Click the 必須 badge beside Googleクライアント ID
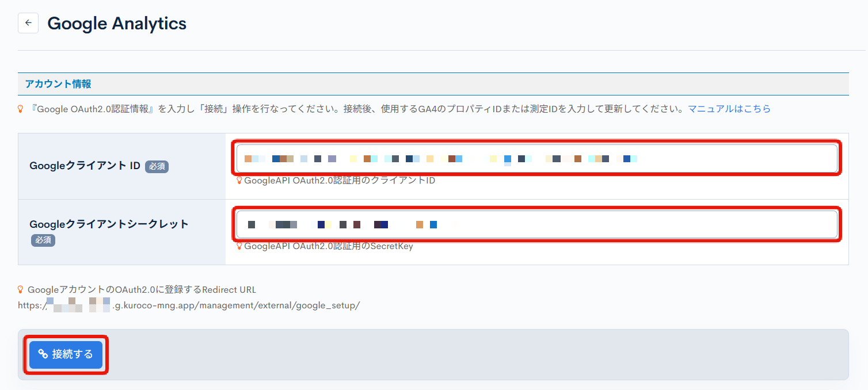The width and height of the screenshot is (868, 390). pos(157,166)
